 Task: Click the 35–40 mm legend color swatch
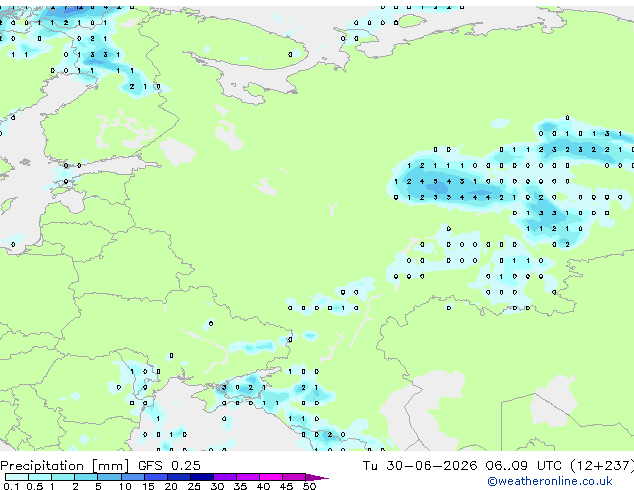pos(248,477)
